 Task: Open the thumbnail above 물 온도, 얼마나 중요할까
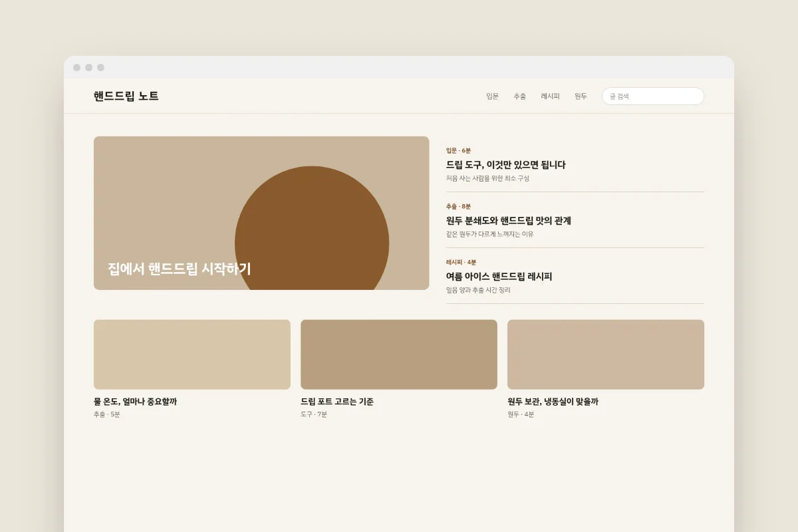(192, 354)
